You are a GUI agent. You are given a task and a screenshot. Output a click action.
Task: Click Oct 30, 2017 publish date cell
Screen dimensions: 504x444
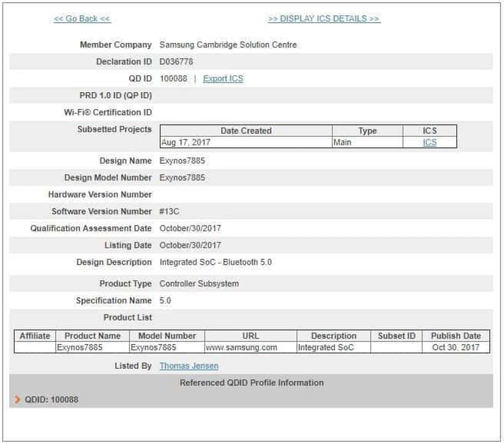(456, 347)
